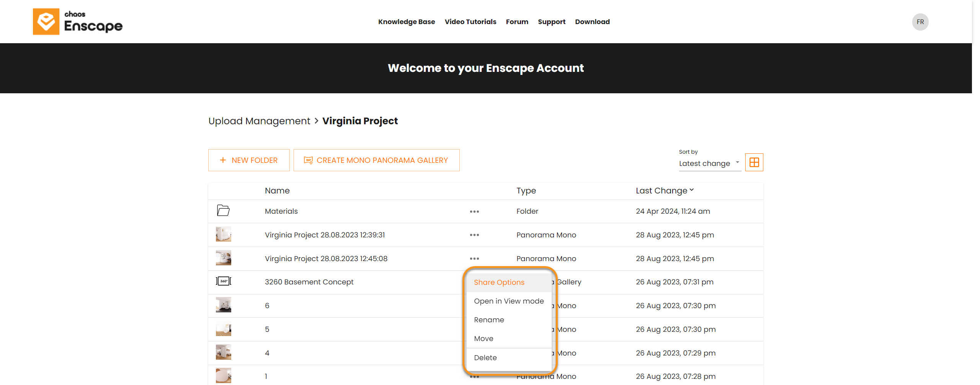Click date 24 Apr 2024, 11:24 am
This screenshot has height=385, width=980.
pyautogui.click(x=673, y=211)
